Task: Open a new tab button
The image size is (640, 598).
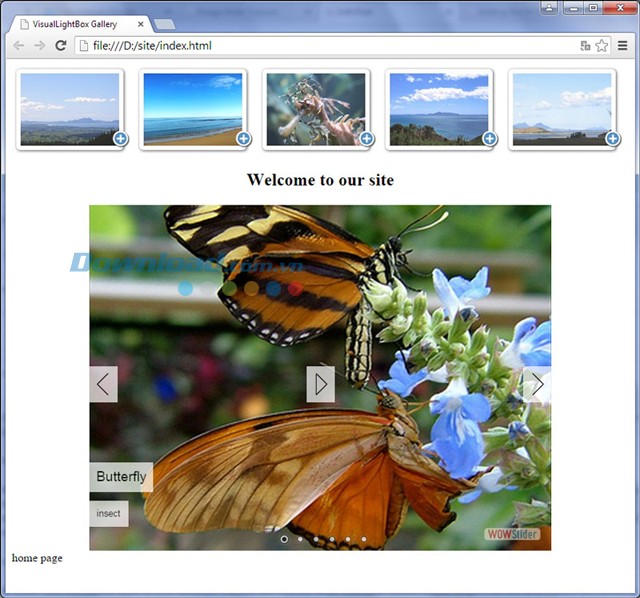Action: click(165, 23)
